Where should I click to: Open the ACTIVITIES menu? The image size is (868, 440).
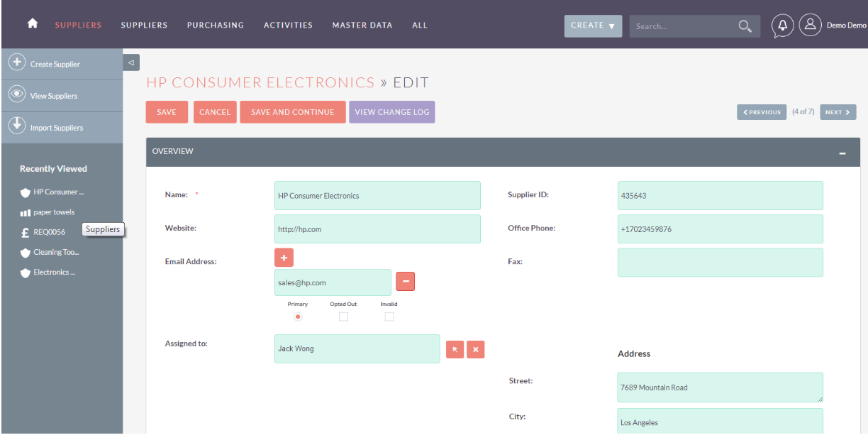[x=288, y=25]
